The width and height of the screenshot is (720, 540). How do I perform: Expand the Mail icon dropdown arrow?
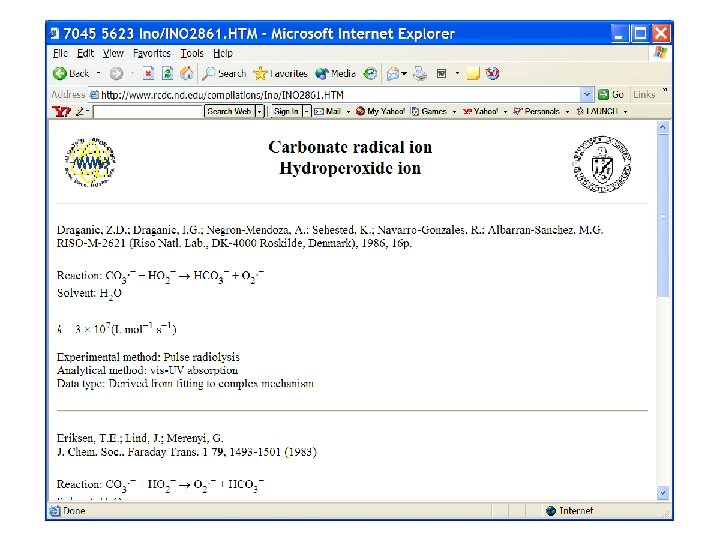[x=404, y=73]
